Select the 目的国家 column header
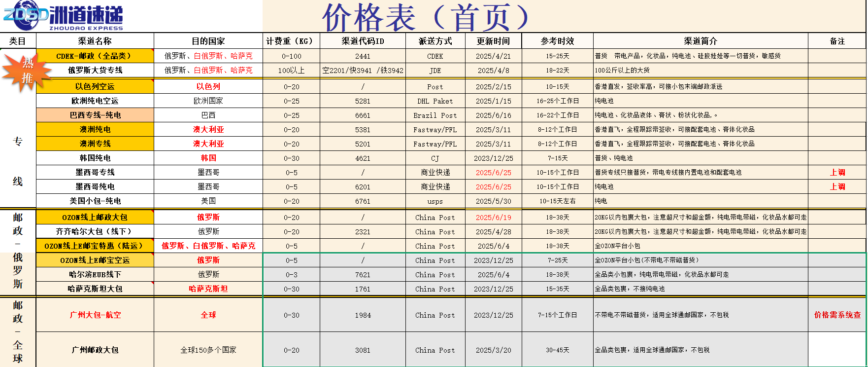868x367 pixels. point(208,41)
